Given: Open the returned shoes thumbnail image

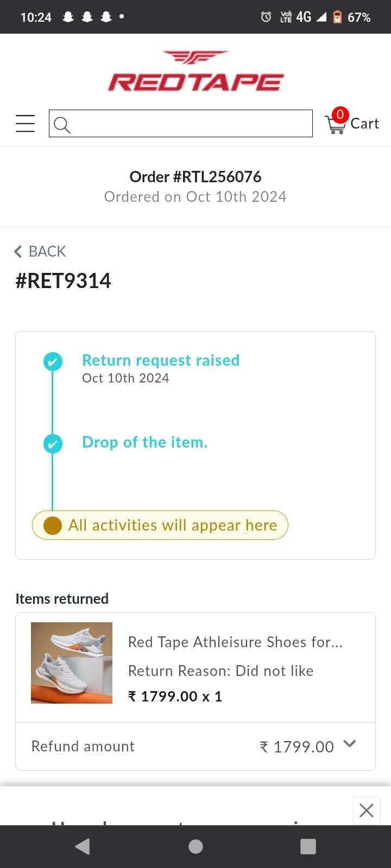Looking at the screenshot, I should [x=72, y=663].
